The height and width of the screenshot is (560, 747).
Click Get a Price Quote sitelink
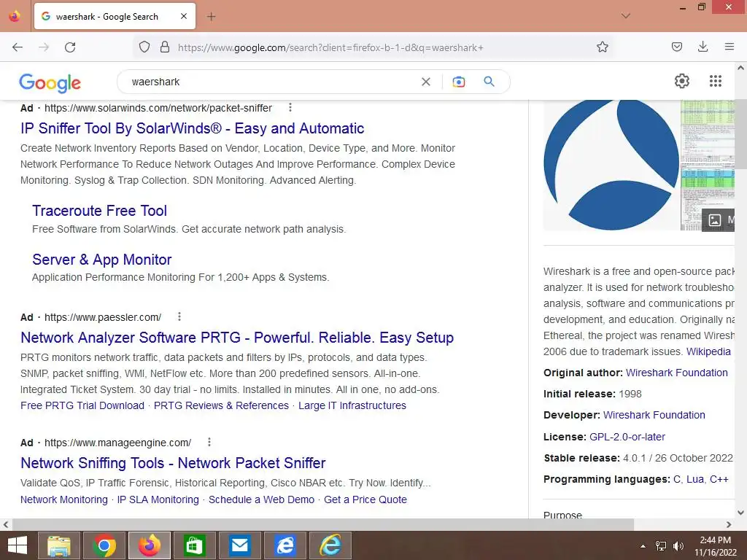(x=365, y=499)
